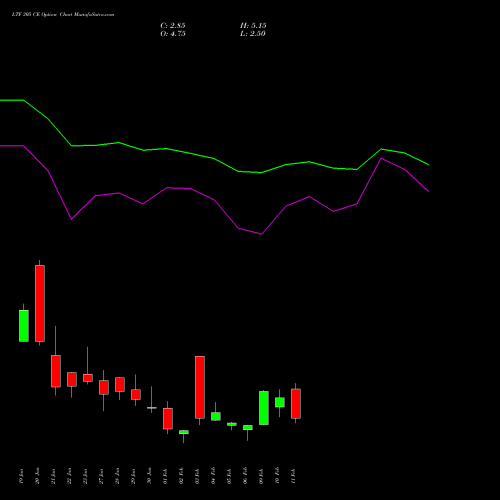Select the 05 Feb date label
The height and width of the screenshot is (500, 500).
pyautogui.click(x=230, y=476)
